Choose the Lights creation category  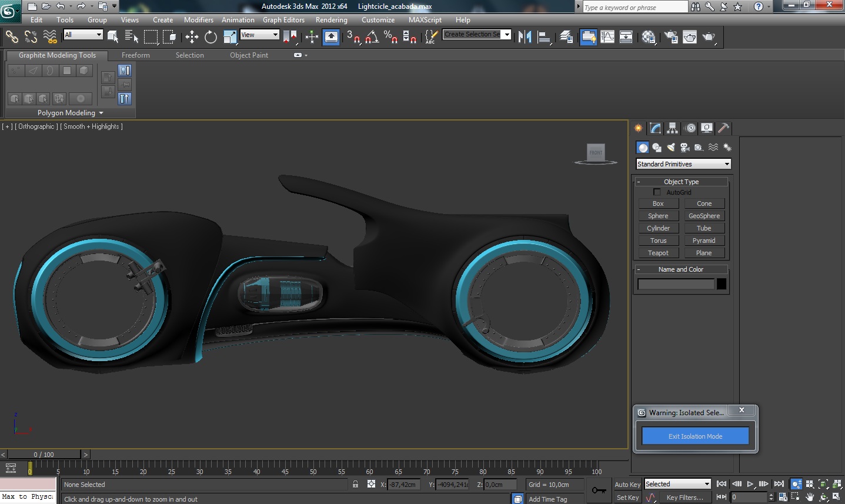tap(671, 148)
